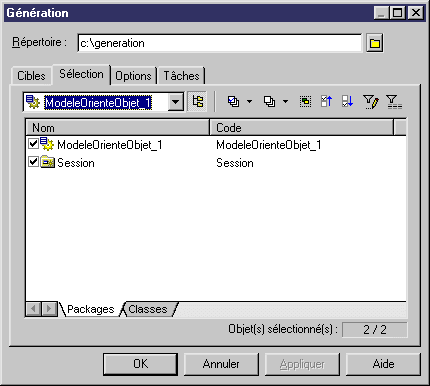430x386 pixels.
Task: Click the Deselect All empty-boxes icon
Action: [270, 101]
